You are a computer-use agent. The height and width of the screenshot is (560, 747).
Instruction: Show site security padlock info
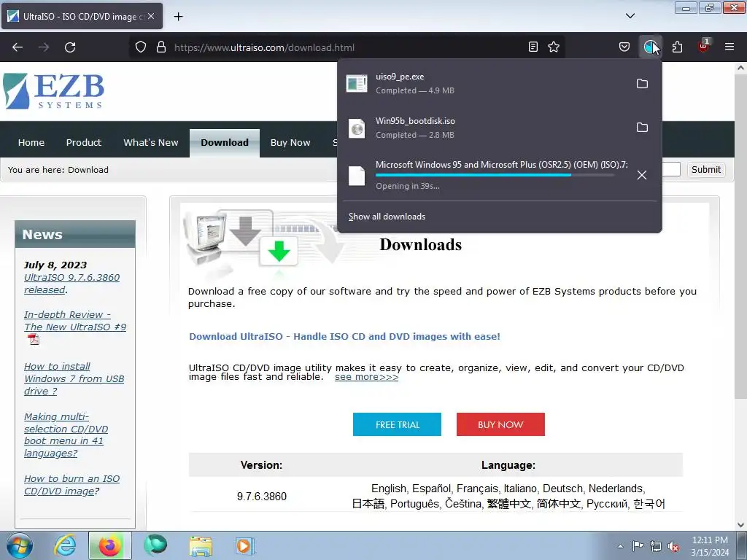click(x=161, y=47)
